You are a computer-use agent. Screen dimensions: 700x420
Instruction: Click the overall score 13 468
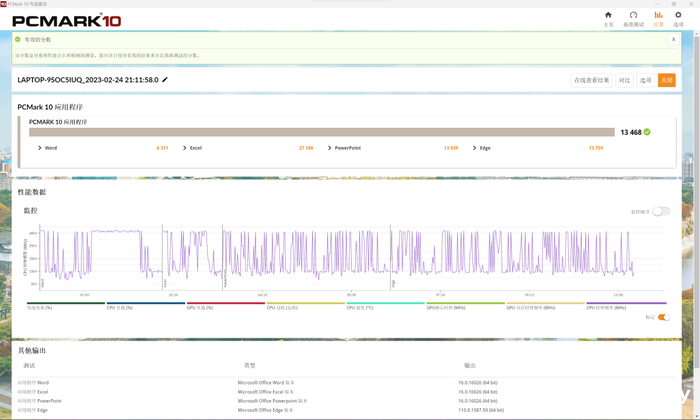pyautogui.click(x=631, y=132)
